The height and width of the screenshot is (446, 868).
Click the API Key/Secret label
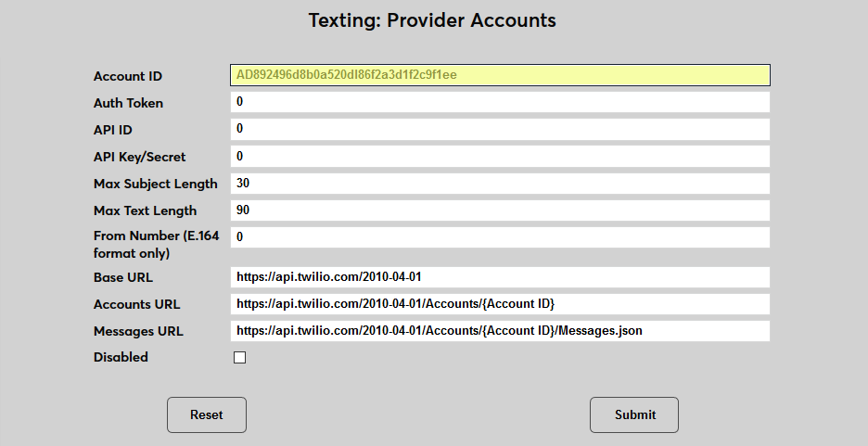pyautogui.click(x=139, y=157)
